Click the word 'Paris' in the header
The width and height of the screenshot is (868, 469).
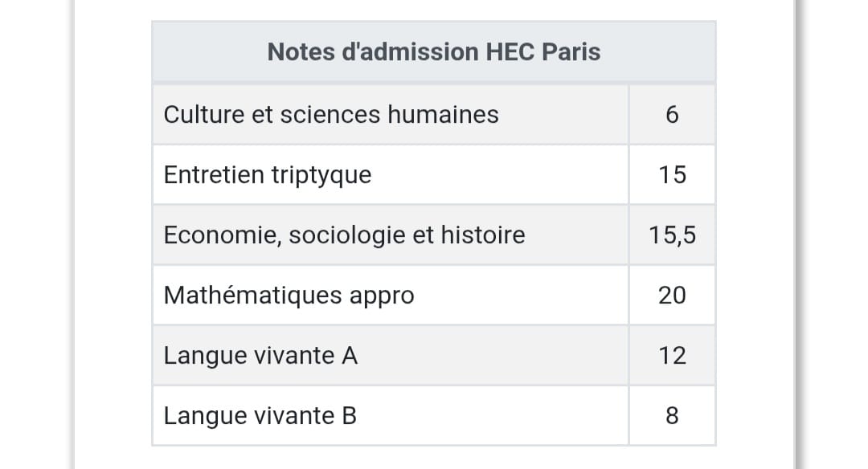click(x=571, y=52)
